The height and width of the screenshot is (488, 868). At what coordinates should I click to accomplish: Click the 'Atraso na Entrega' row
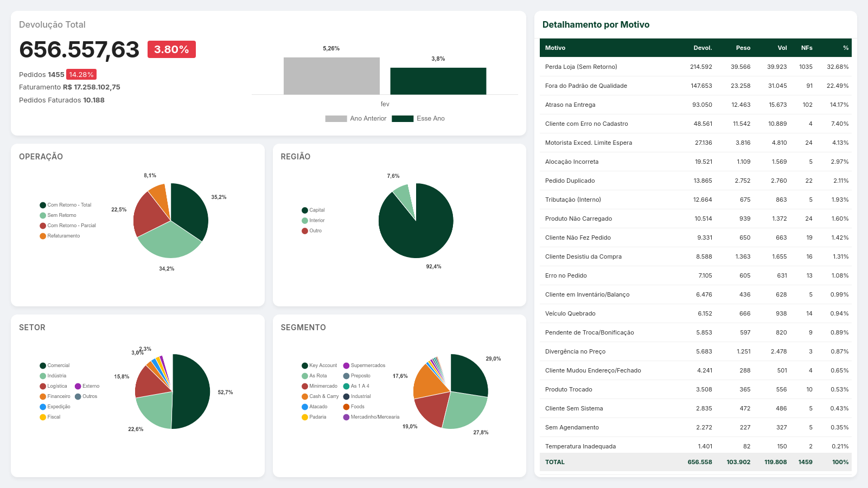[695, 105]
